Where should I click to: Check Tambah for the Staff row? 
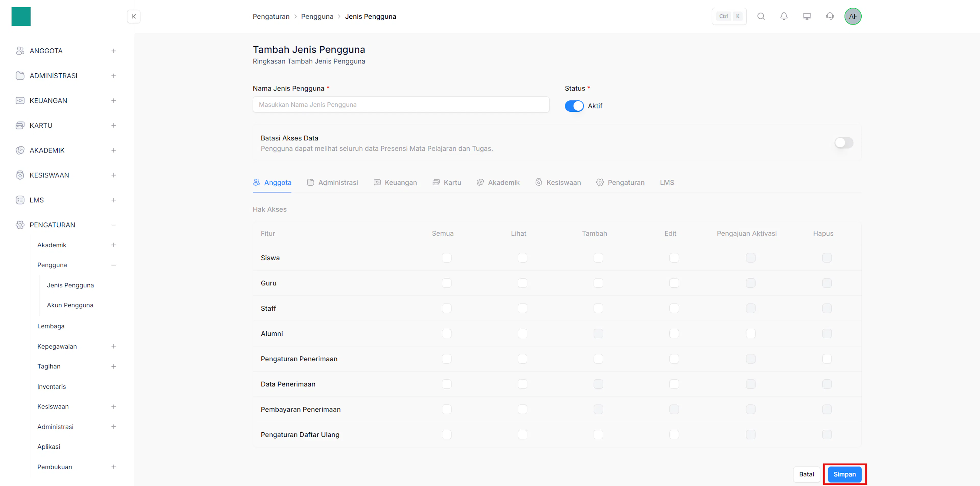[x=598, y=308]
